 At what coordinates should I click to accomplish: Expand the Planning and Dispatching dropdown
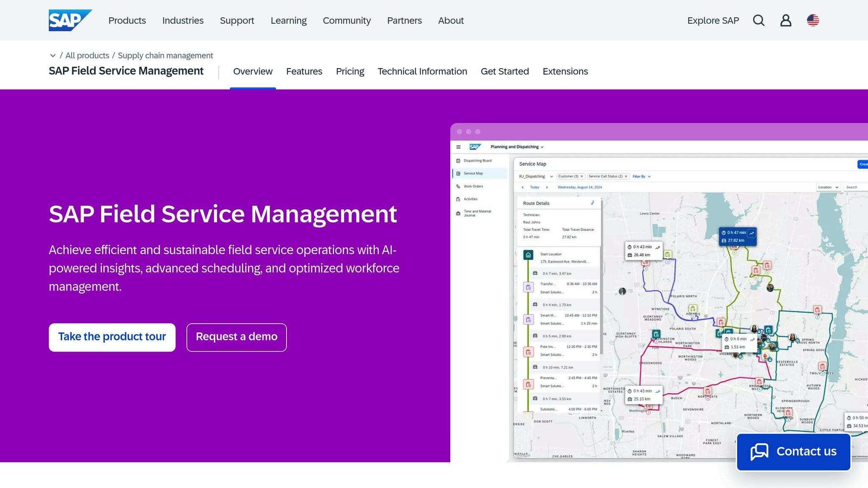(x=517, y=147)
